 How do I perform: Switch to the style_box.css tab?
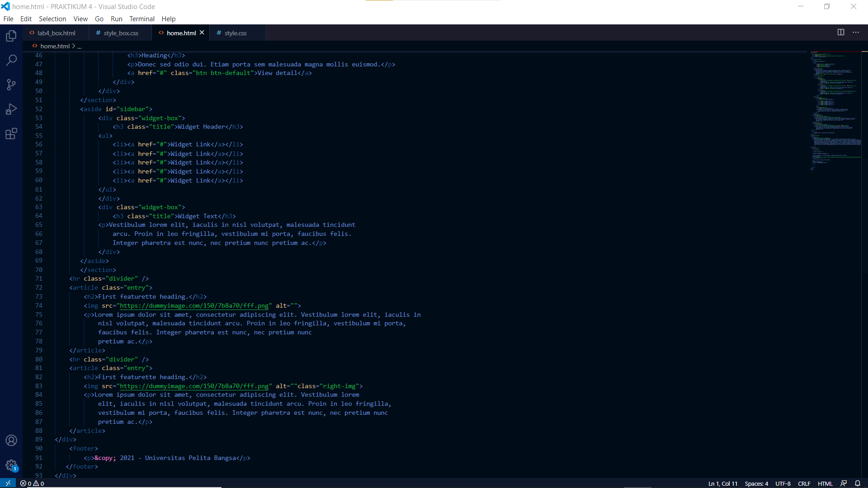pos(120,33)
